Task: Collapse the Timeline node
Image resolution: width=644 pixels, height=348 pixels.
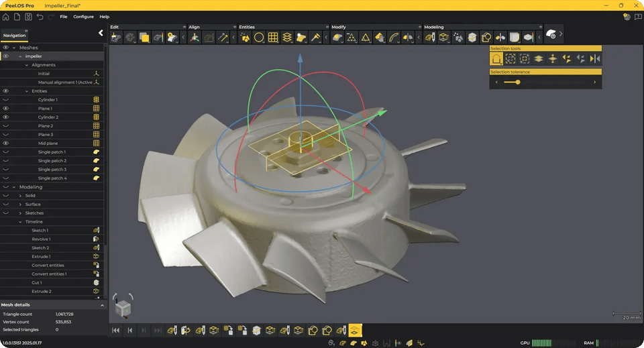Action: click(20, 221)
